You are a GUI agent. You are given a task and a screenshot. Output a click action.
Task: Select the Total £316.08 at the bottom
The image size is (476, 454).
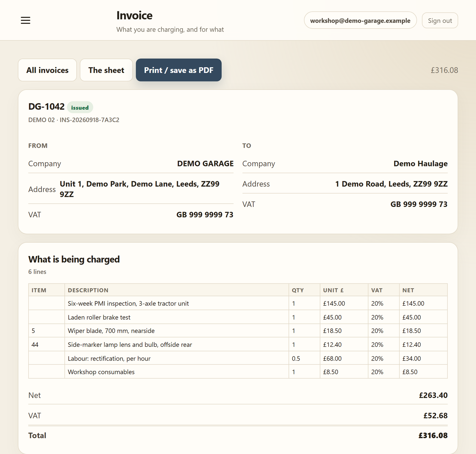tap(433, 436)
